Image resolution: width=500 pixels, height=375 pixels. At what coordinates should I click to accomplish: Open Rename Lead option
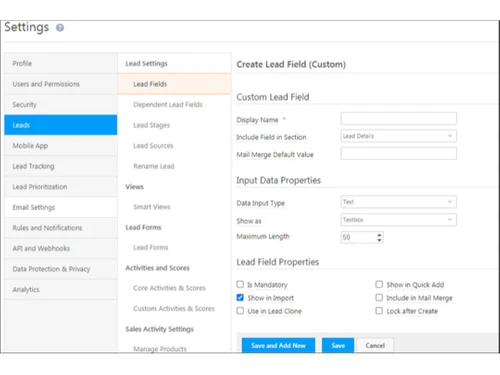pyautogui.click(x=154, y=166)
